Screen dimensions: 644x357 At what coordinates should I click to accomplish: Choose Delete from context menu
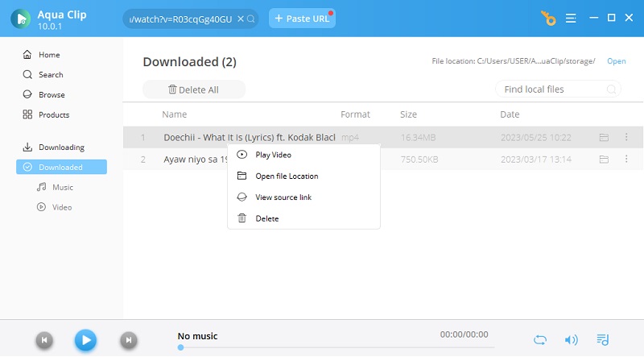(x=303, y=218)
